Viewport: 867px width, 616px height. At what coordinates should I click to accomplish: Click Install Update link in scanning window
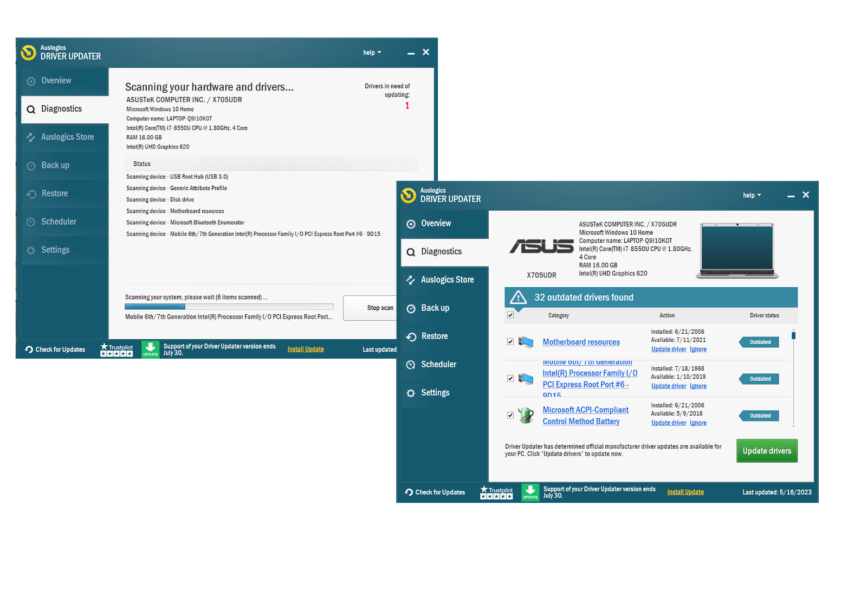(x=306, y=349)
